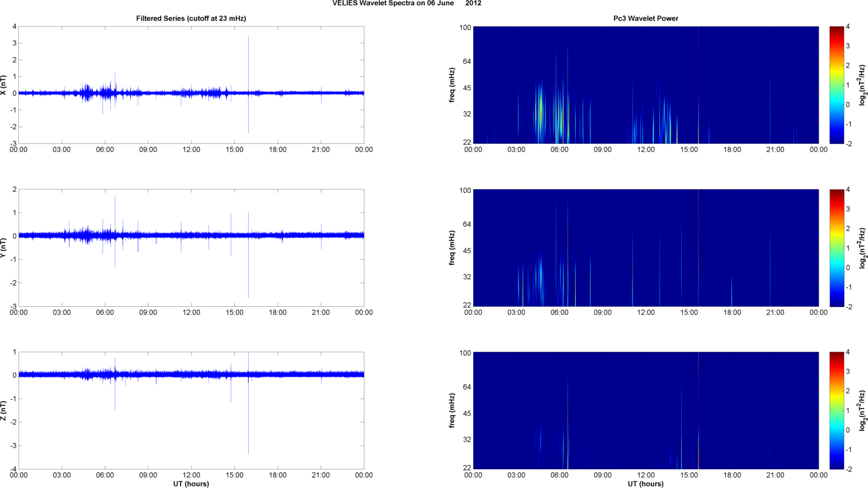
Task: Click the large spike near 16:00 in Y series
Action: [248, 255]
